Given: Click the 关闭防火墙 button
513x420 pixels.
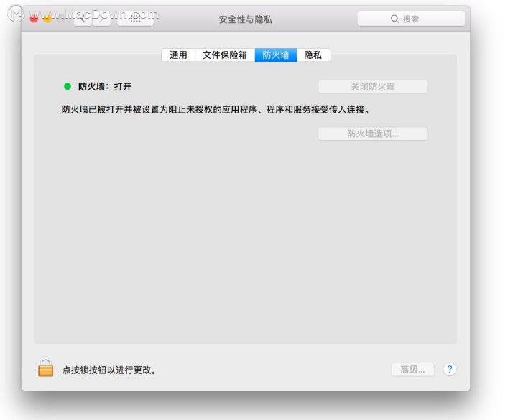Looking at the screenshot, I should click(373, 87).
